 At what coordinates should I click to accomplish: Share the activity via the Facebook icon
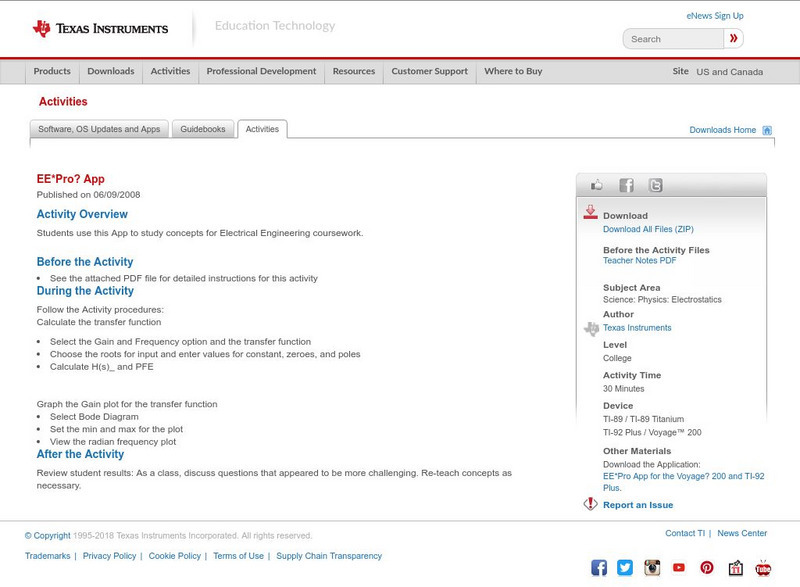pos(627,185)
